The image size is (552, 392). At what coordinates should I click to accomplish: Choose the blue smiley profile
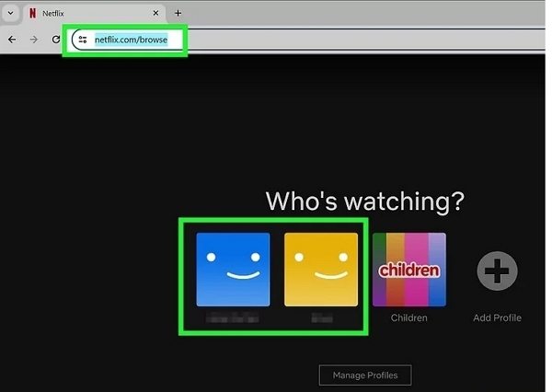[233, 270]
